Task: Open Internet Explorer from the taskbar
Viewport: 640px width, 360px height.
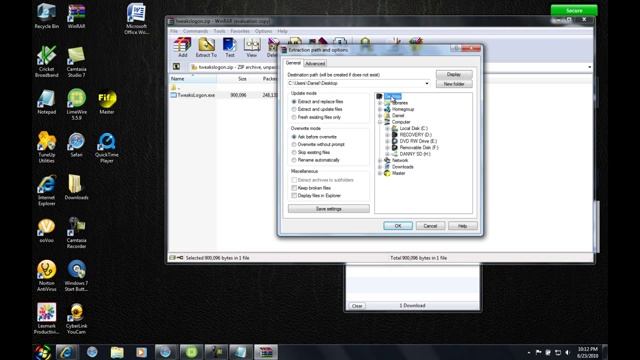Action: (x=67, y=352)
